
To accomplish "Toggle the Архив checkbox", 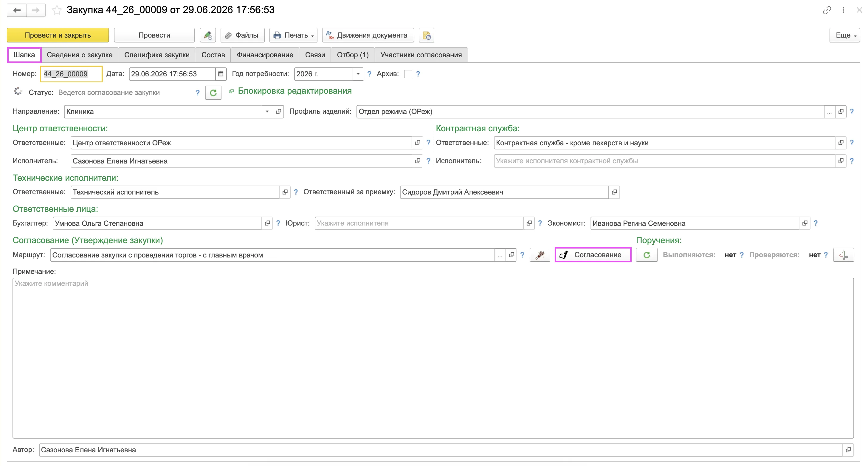I will click(408, 74).
